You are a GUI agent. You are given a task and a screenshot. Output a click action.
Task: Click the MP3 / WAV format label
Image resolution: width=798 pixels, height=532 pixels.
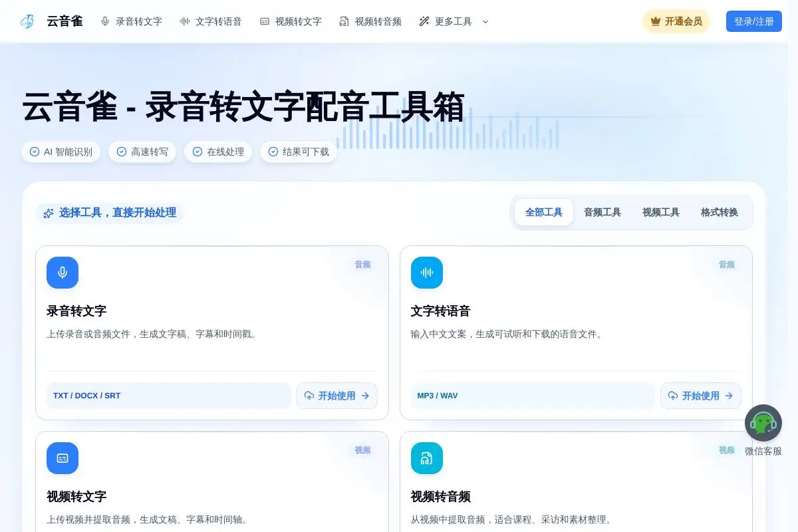coord(438,396)
